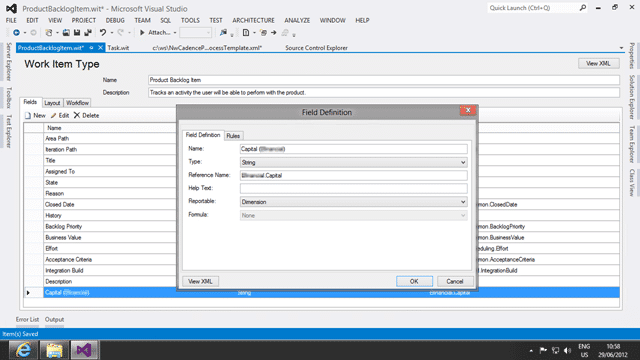The height and width of the screenshot is (360, 640).
Task: Click the Reference Name input field
Action: 353,176
